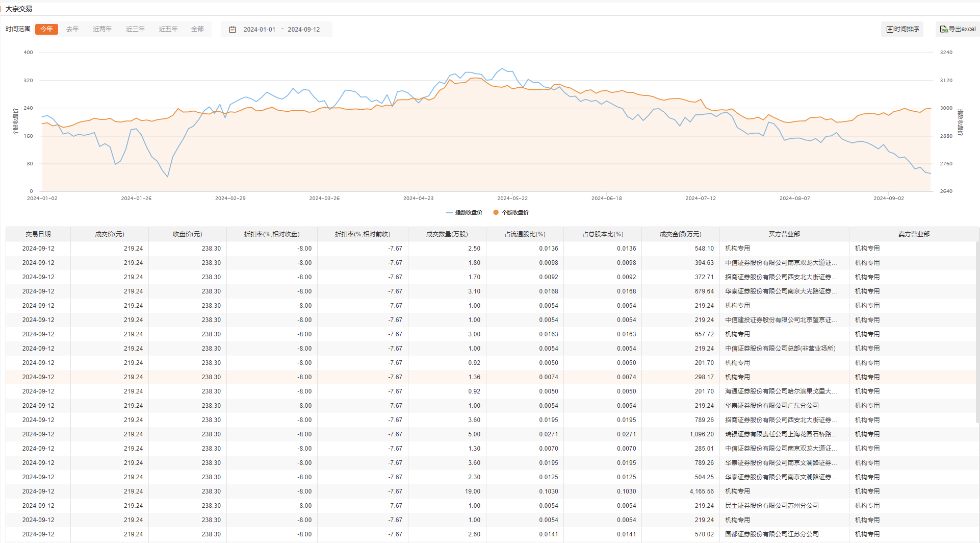The image size is (980, 543).
Task: Select the 近两年 range option
Action: 102,29
